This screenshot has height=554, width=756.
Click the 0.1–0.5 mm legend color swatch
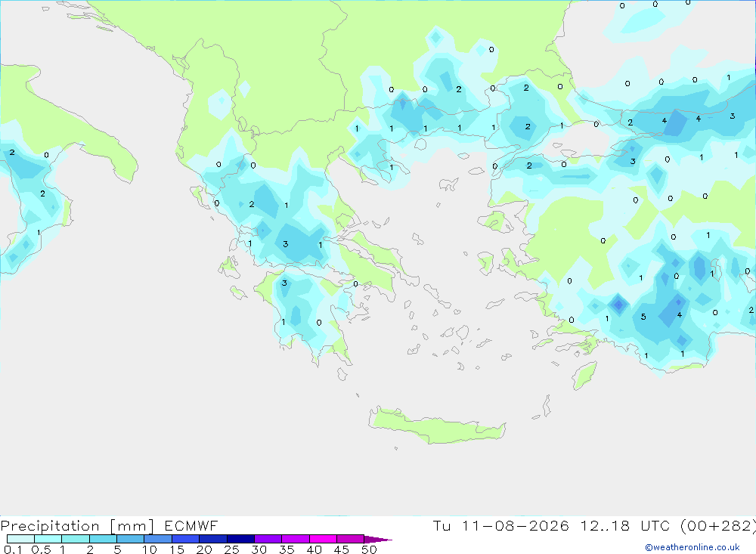[x=20, y=539]
